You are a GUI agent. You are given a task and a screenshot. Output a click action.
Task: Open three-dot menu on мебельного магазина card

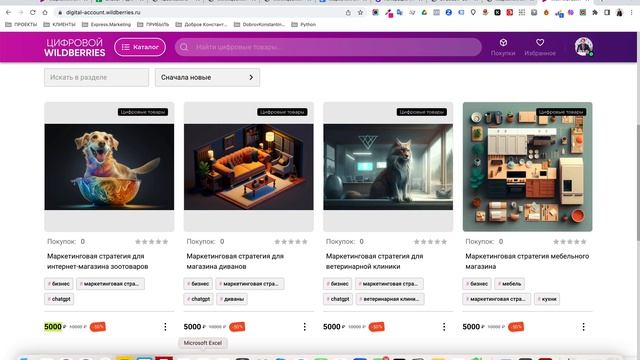coord(584,327)
